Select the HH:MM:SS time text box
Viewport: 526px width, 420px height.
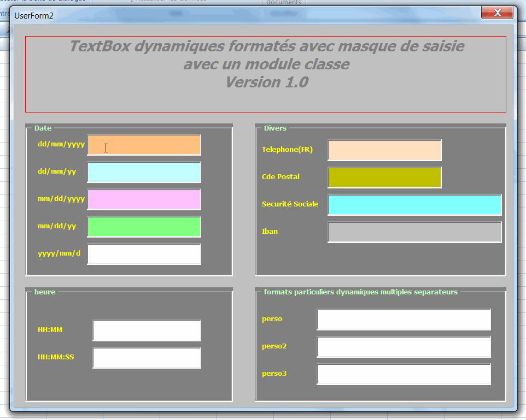coord(147,358)
